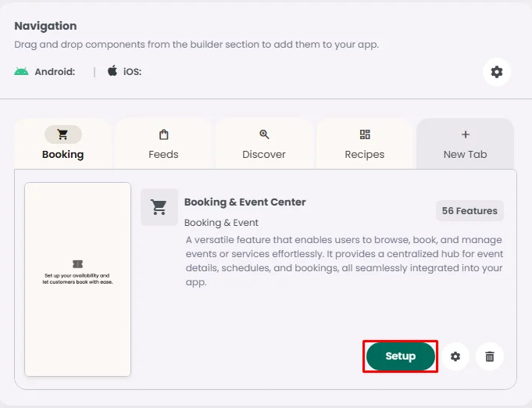Delete the Booking & Event Center component
532x408 pixels.
(x=490, y=356)
